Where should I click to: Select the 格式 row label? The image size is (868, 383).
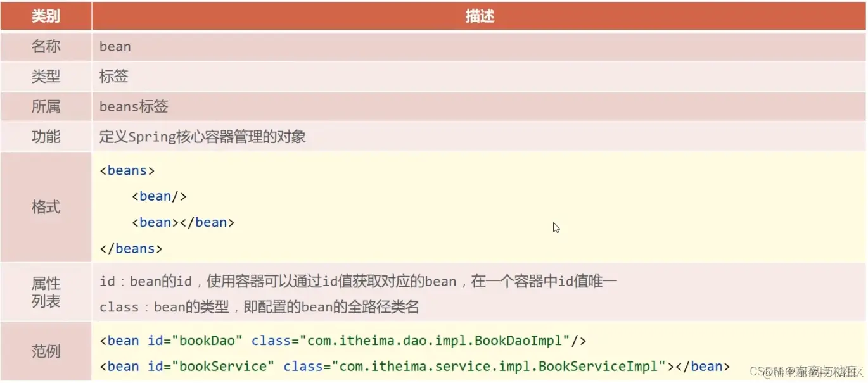[x=46, y=207]
